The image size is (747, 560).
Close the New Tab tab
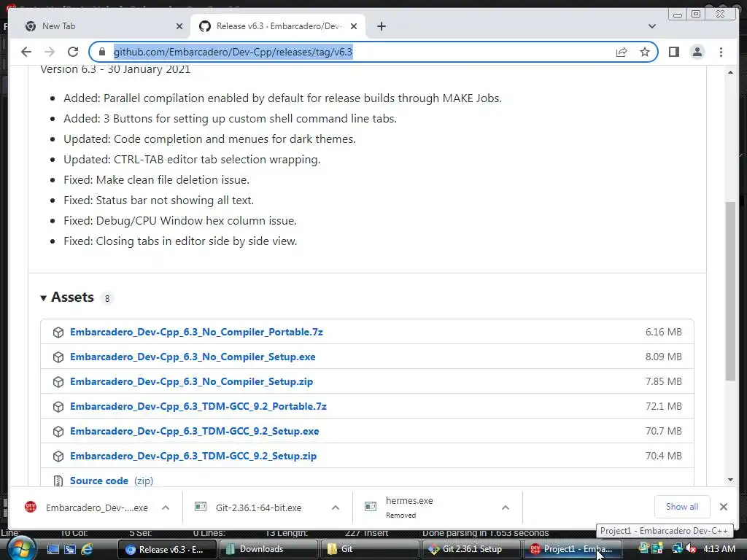coord(179,26)
